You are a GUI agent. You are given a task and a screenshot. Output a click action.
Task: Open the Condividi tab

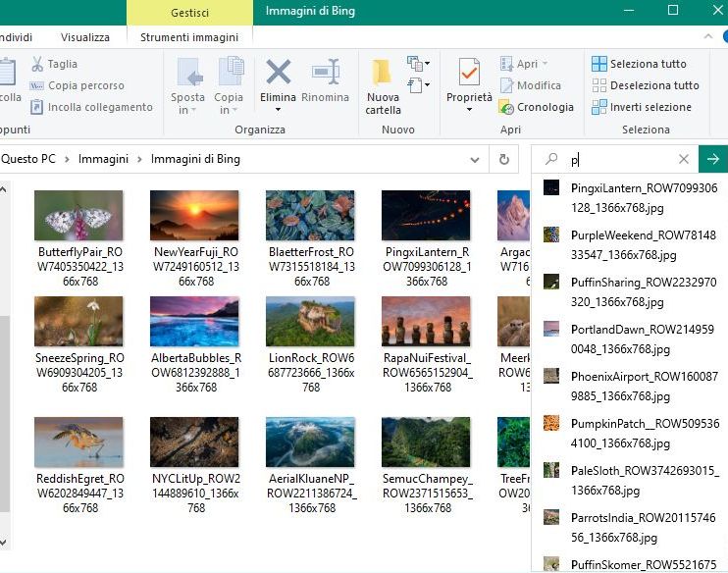[x=17, y=37]
